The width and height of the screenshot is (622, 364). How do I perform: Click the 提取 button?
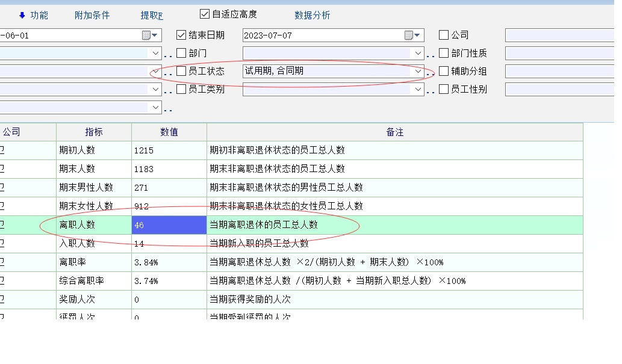(151, 15)
